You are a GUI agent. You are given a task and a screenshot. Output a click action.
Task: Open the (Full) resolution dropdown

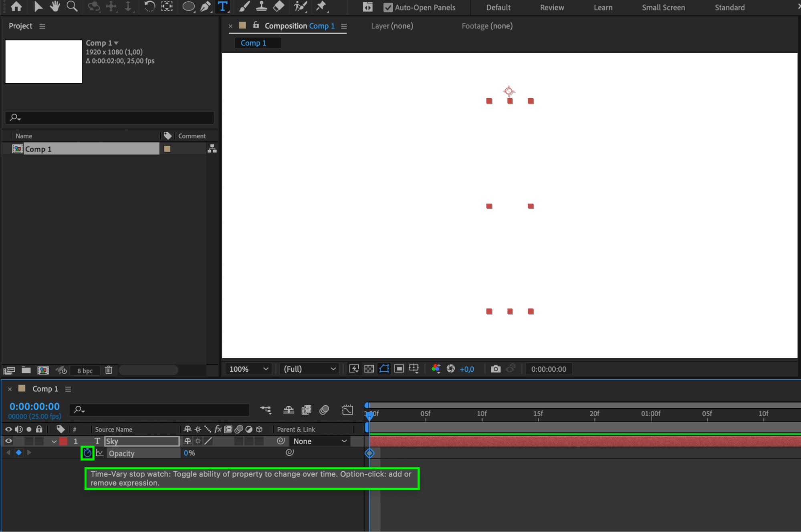(x=309, y=369)
